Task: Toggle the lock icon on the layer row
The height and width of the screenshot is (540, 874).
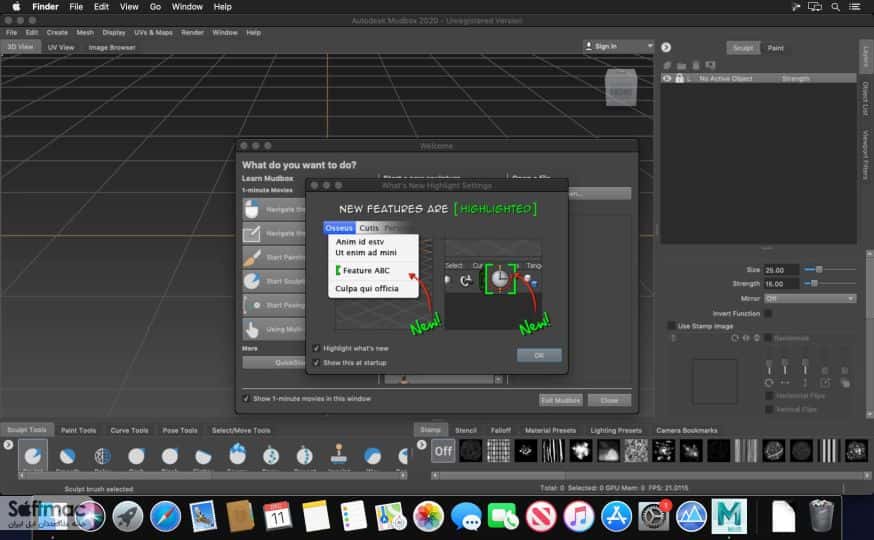Action: (x=679, y=79)
